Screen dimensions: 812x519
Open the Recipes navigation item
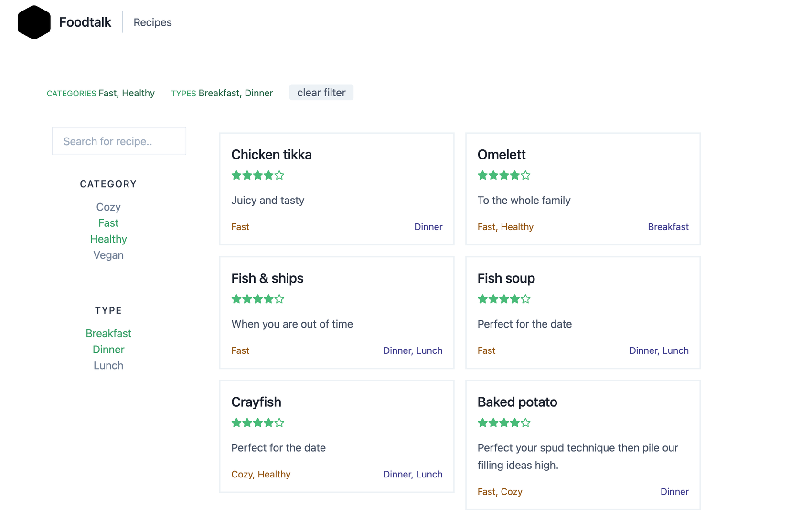152,22
